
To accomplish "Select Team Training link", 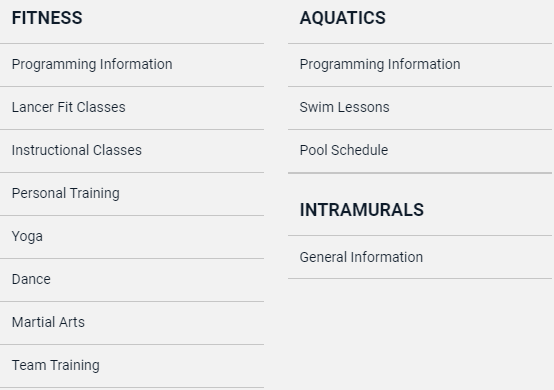I will (x=55, y=366).
